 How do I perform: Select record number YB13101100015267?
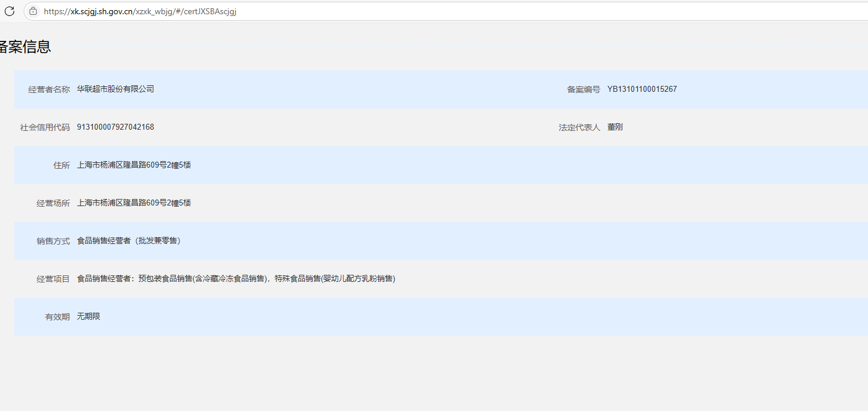(642, 89)
